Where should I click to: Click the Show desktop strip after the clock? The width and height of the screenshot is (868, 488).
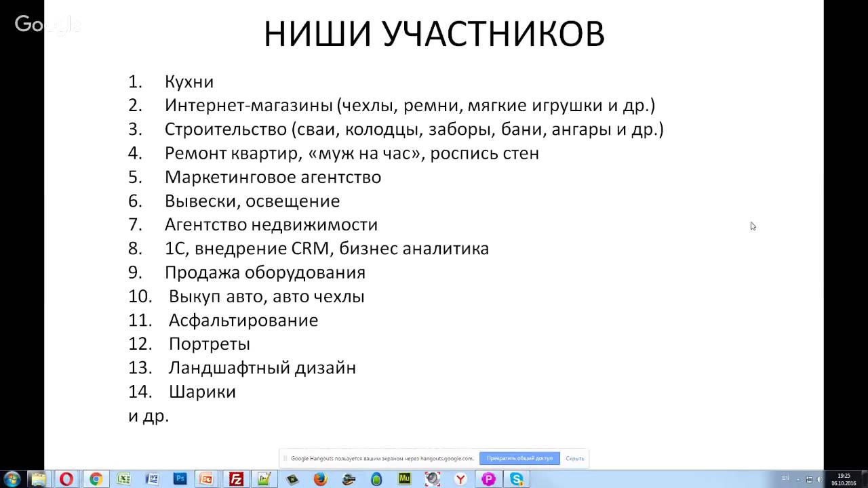coord(864,479)
